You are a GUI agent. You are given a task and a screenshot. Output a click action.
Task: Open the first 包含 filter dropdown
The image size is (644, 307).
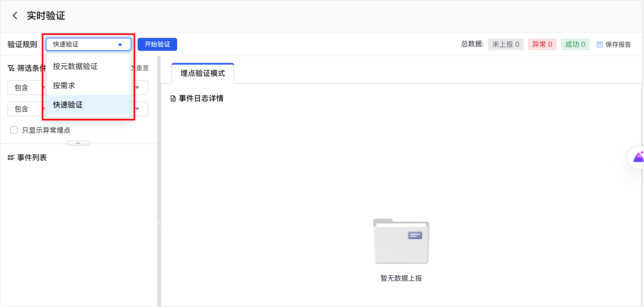[x=26, y=88]
